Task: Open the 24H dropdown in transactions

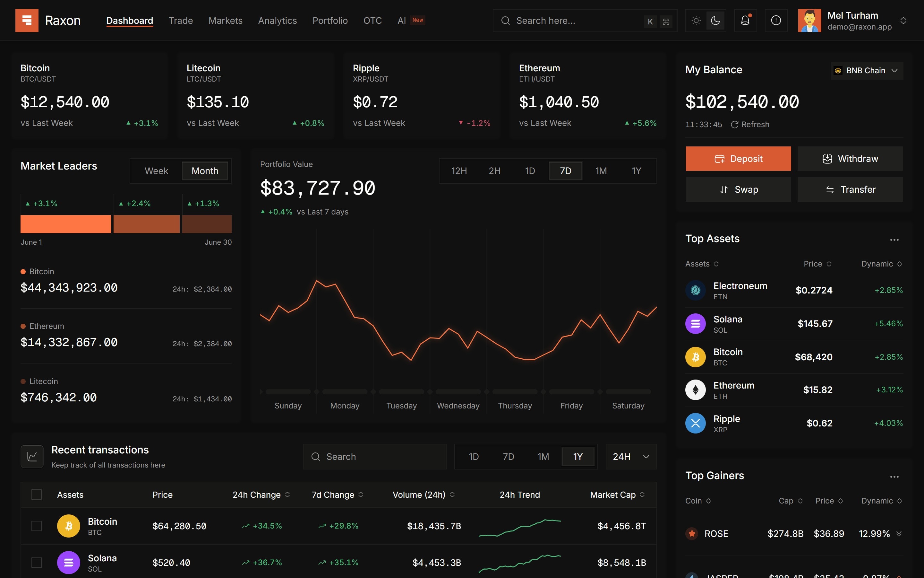Action: (631, 456)
